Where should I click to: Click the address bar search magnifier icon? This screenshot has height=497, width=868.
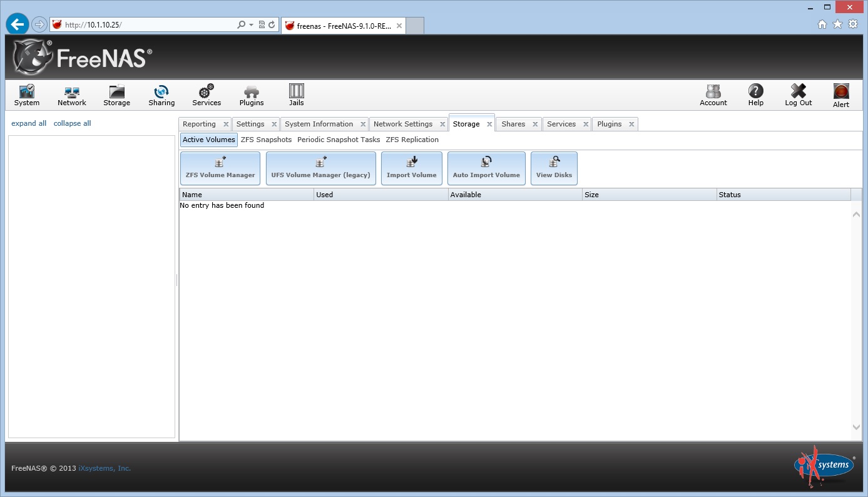242,25
